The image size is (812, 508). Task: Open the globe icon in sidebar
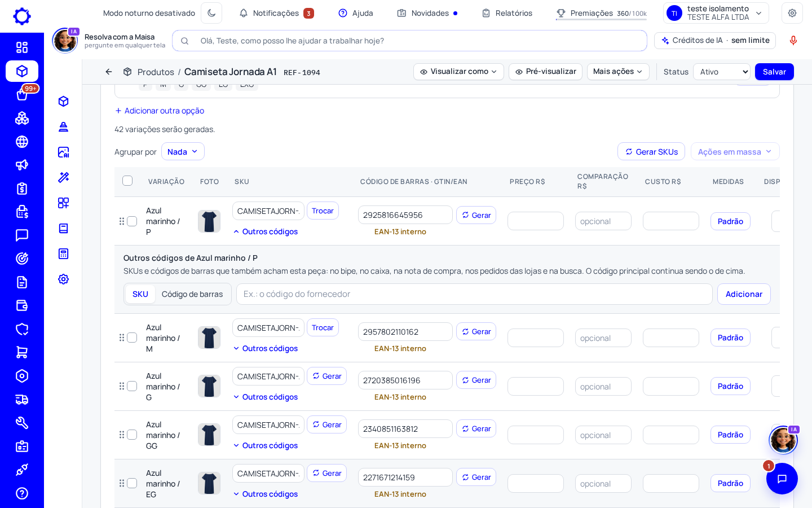(22, 142)
